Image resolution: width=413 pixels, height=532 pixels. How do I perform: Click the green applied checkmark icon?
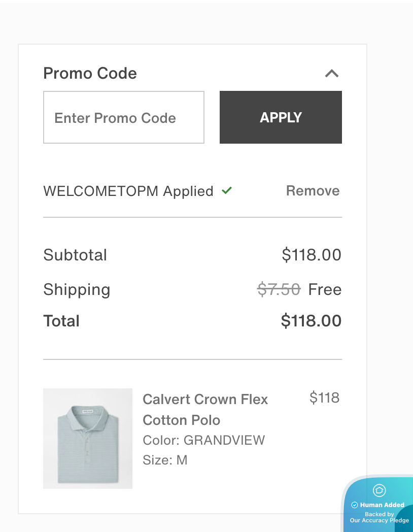227,191
